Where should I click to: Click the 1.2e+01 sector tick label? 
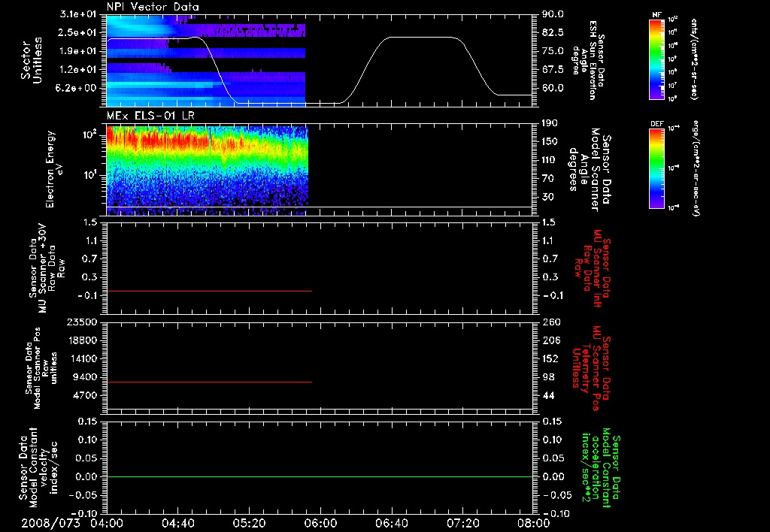(78, 69)
